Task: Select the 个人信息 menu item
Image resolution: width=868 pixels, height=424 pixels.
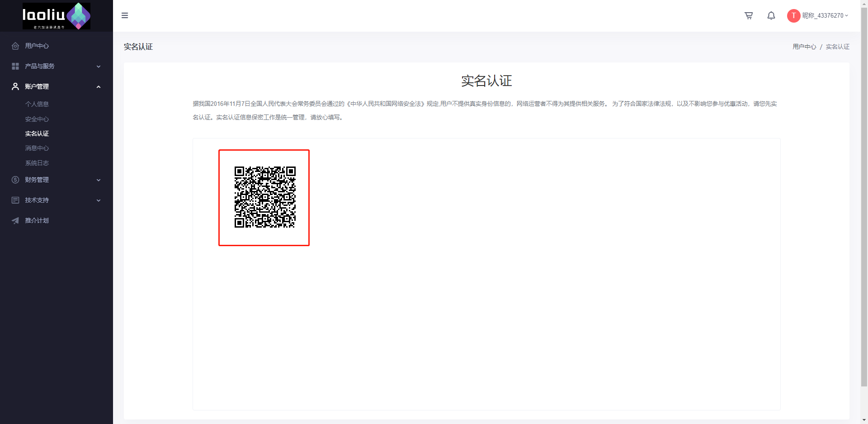Action: coord(37,104)
